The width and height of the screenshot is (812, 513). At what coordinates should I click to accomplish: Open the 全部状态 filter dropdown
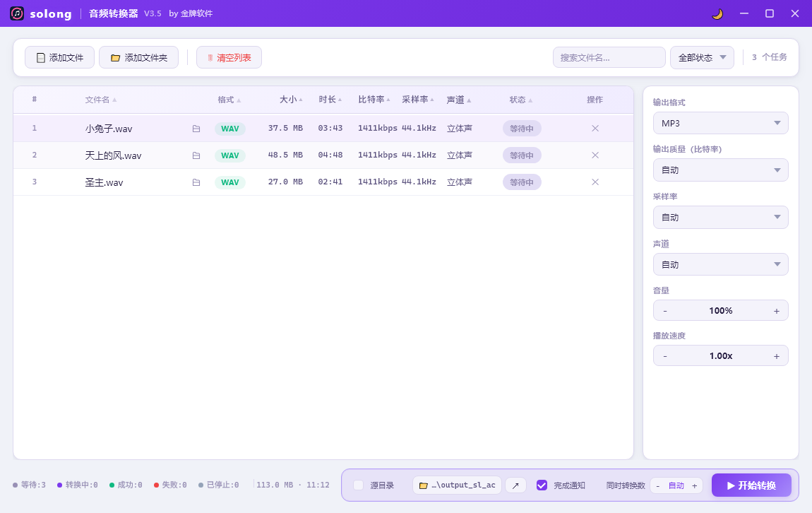pyautogui.click(x=702, y=57)
